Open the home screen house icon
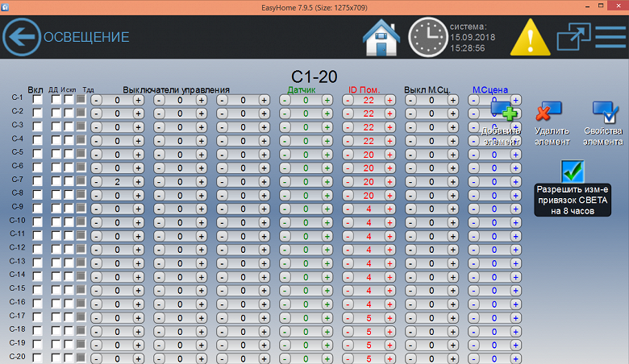Screen dimensions: 629x364 (381, 37)
